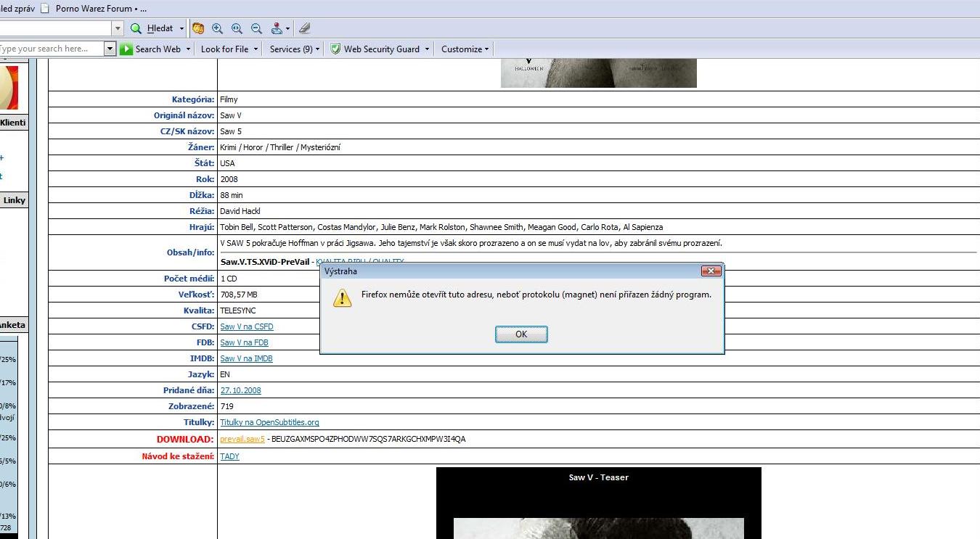
Task: Click the red DOWNLOAD: label
Action: pos(185,440)
